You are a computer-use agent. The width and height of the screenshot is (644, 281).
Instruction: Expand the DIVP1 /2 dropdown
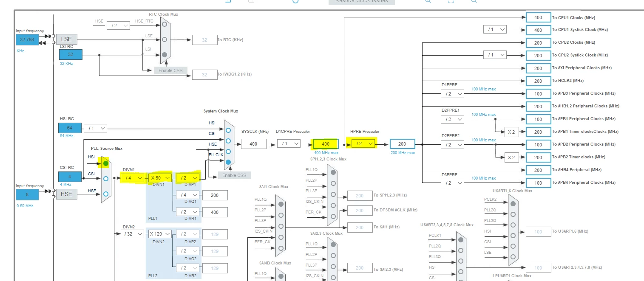click(x=188, y=177)
